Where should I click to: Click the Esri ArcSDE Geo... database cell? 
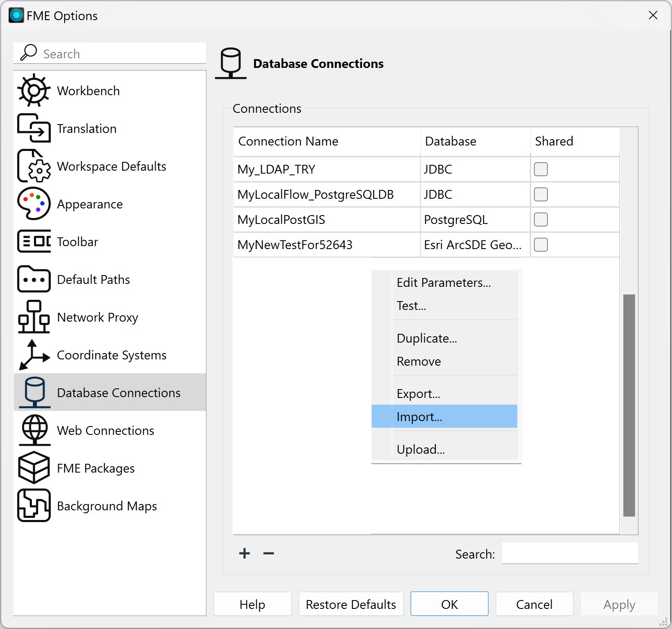475,245
